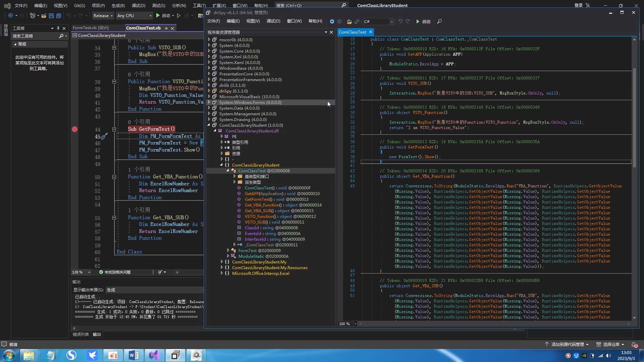This screenshot has width=644, height=362.
Task: Pin the toolbox panel with the pushpin icon
Action: [58, 28]
